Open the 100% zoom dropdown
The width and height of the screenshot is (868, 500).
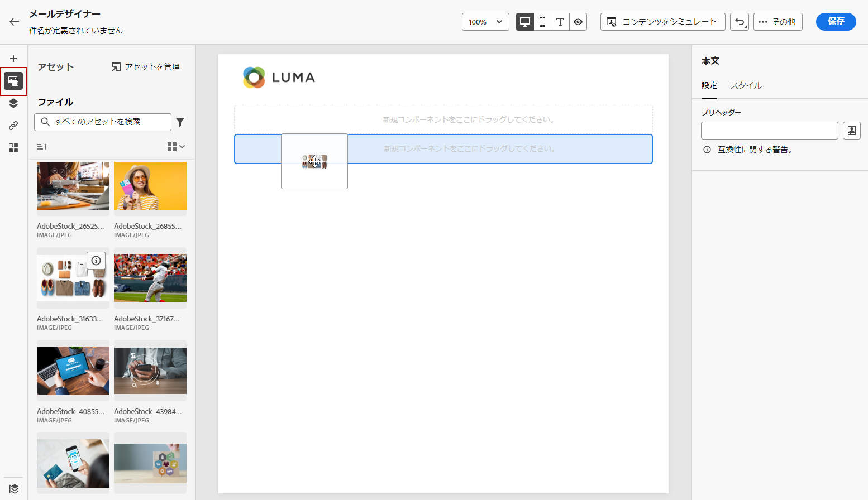click(x=485, y=22)
